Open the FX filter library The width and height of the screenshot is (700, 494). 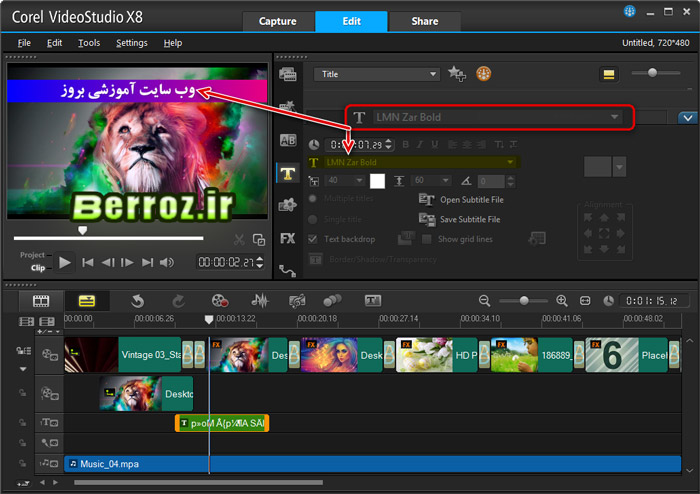[x=288, y=238]
